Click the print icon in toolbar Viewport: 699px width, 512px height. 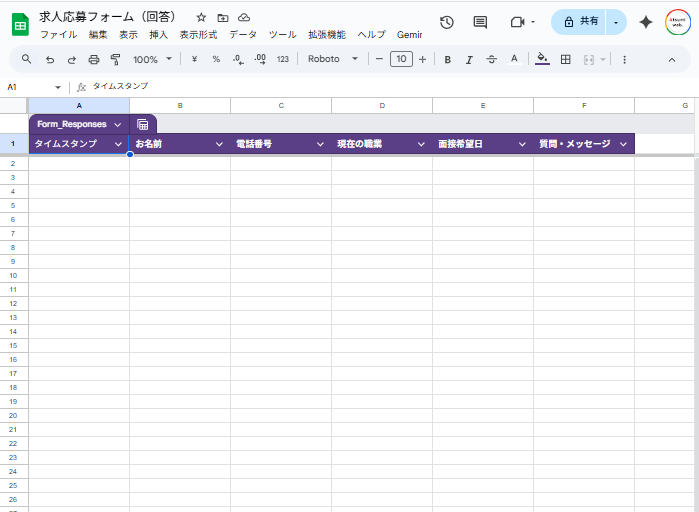[93, 59]
